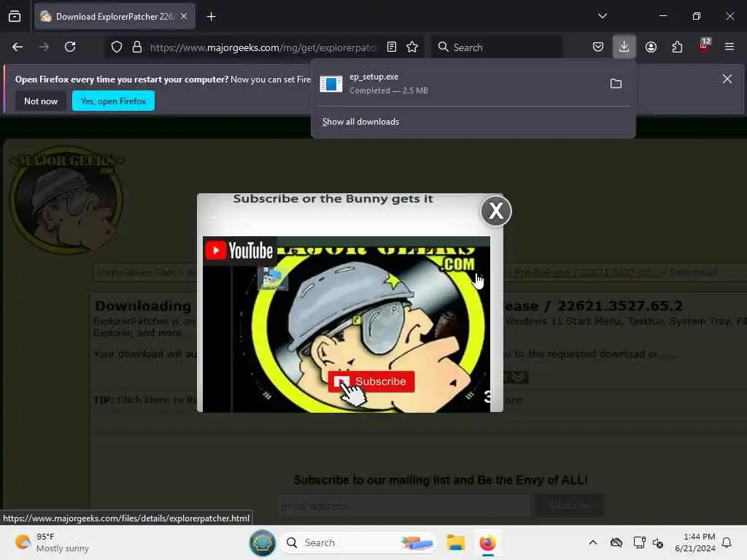The width and height of the screenshot is (747, 560).
Task: Click the YouTube logo in popup
Action: [239, 251]
